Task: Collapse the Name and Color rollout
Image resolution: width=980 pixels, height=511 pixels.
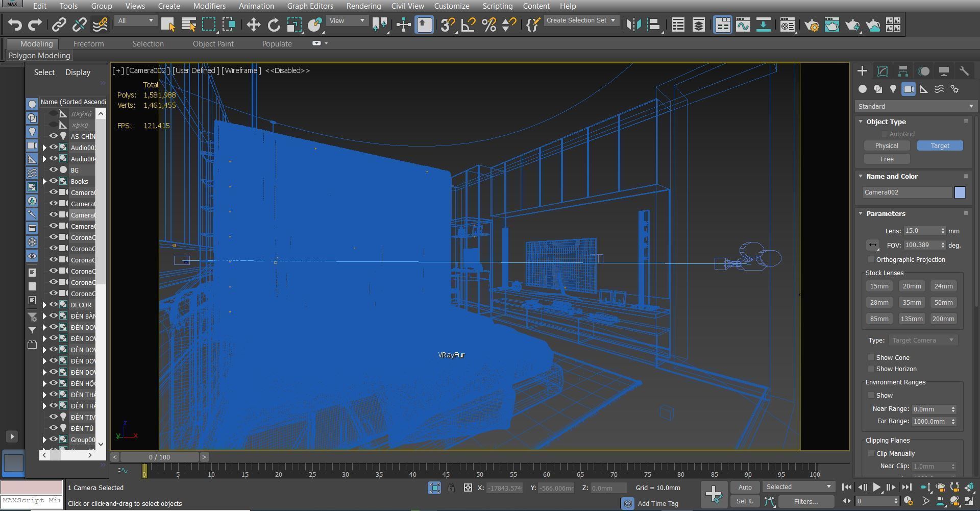Action: pyautogui.click(x=861, y=176)
